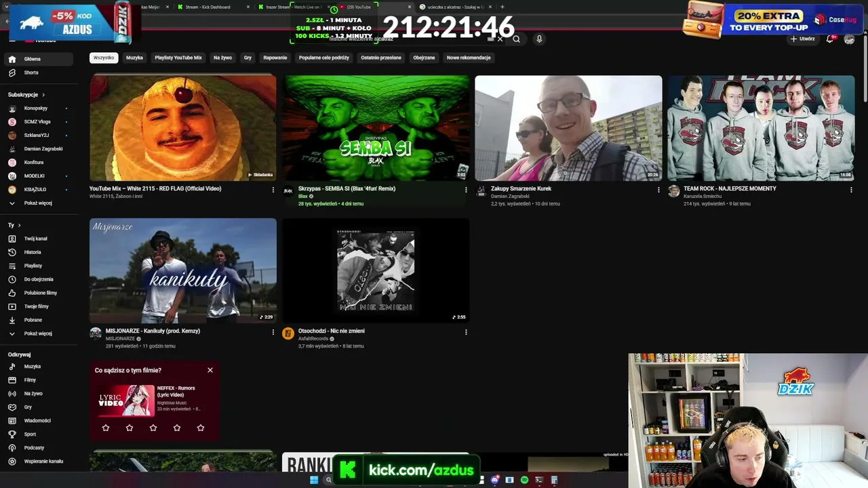Open Twój kanał in the sidebar

39,239
